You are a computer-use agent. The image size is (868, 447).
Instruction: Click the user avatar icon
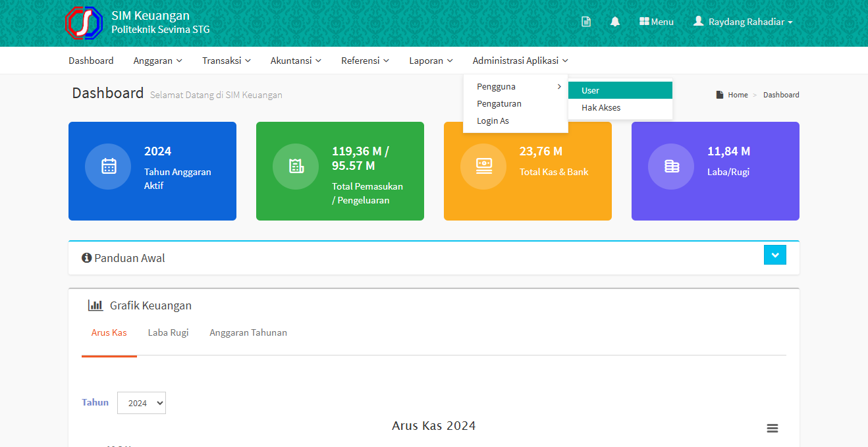(x=699, y=21)
